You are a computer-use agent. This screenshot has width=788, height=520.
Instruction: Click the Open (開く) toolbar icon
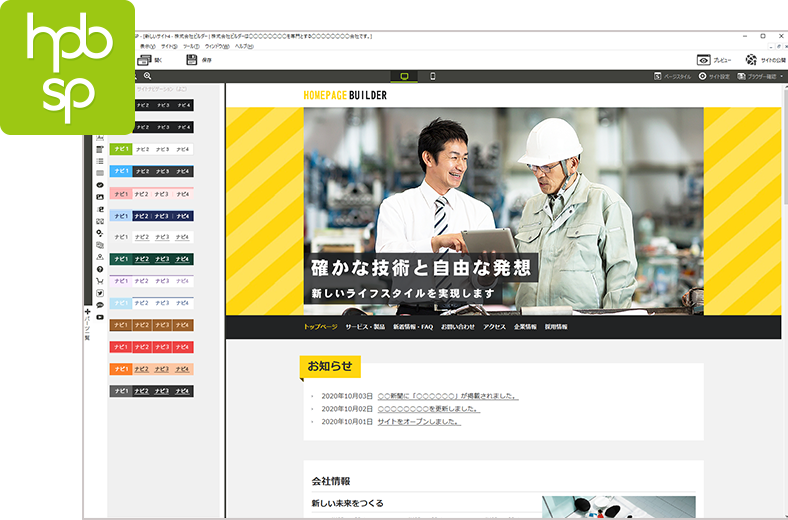click(x=144, y=60)
